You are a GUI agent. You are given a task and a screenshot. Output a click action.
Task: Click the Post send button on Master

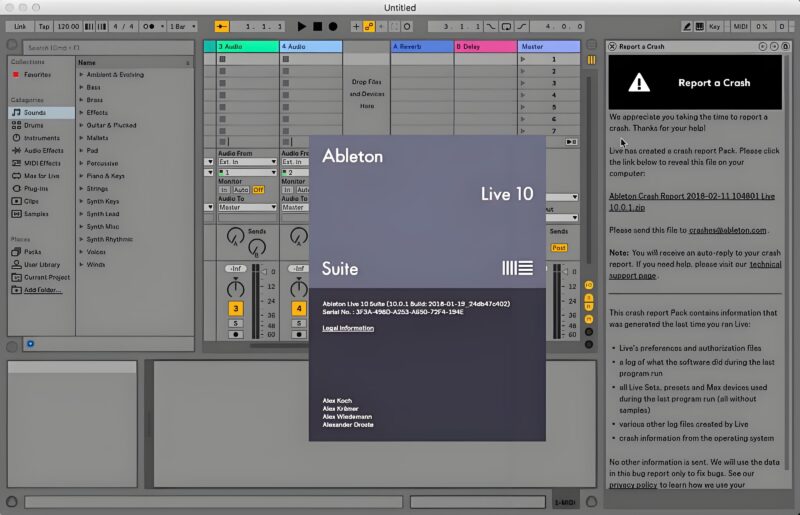click(559, 248)
